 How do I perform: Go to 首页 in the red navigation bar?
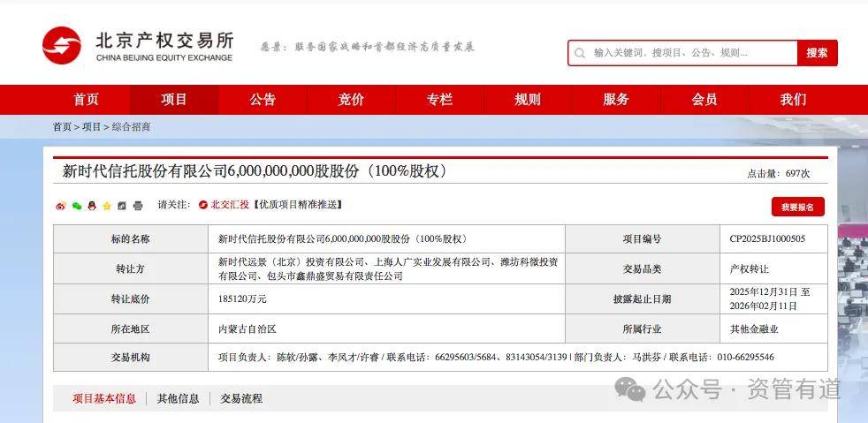(86, 100)
